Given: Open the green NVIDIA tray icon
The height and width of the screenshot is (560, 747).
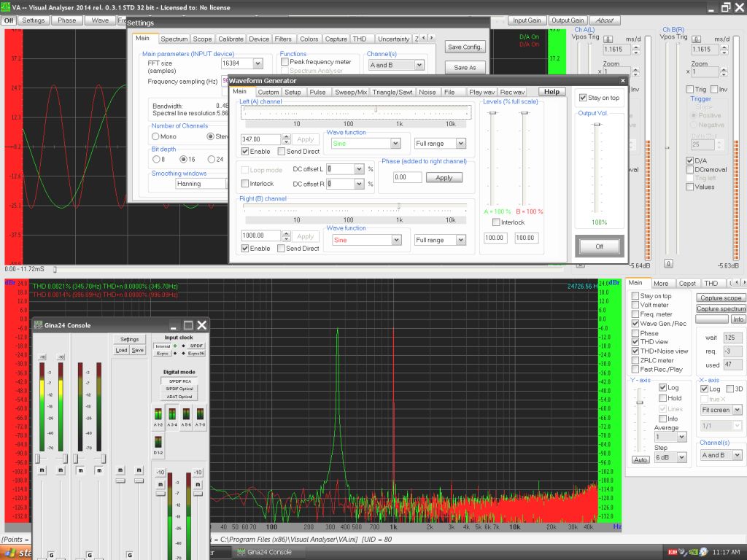Looking at the screenshot, I should 693,552.
